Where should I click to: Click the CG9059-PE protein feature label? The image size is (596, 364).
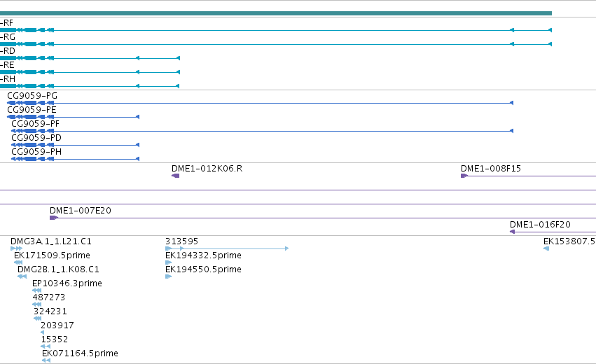tap(32, 110)
